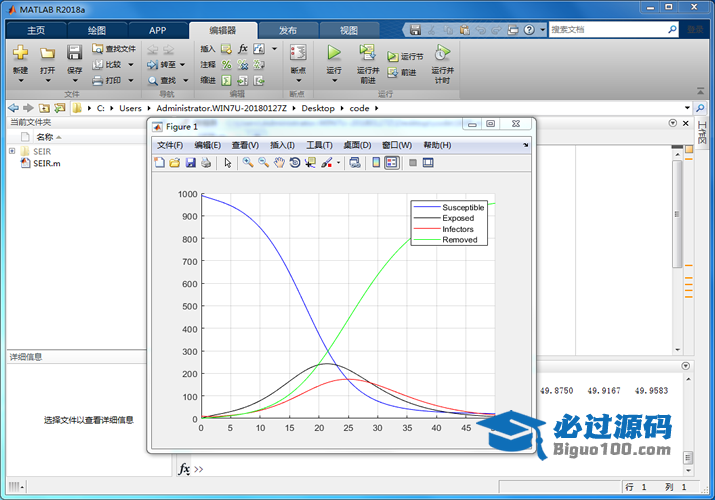715x500 pixels.
Task: Switch to the 主页 ribbon tab
Action: point(36,31)
